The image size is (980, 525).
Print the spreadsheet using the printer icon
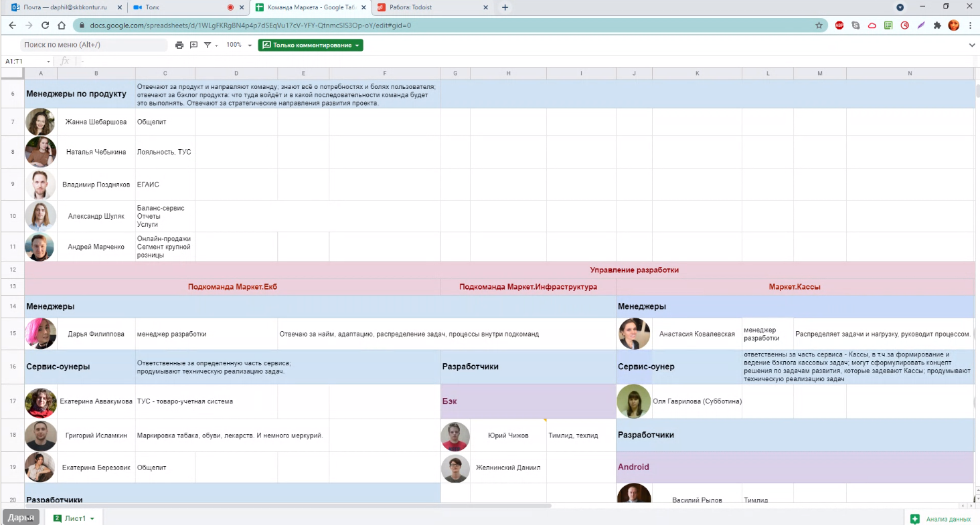coord(179,45)
